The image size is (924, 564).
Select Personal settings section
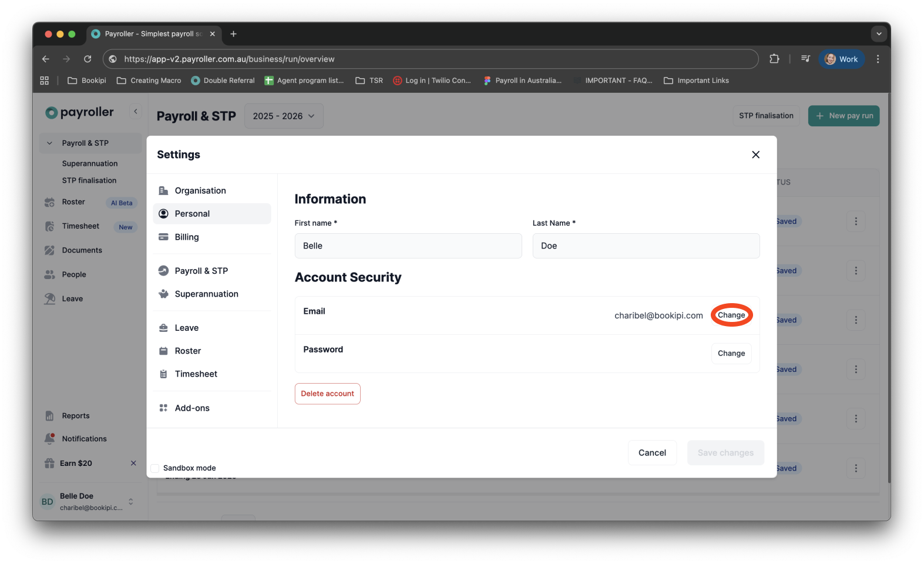[212, 214]
